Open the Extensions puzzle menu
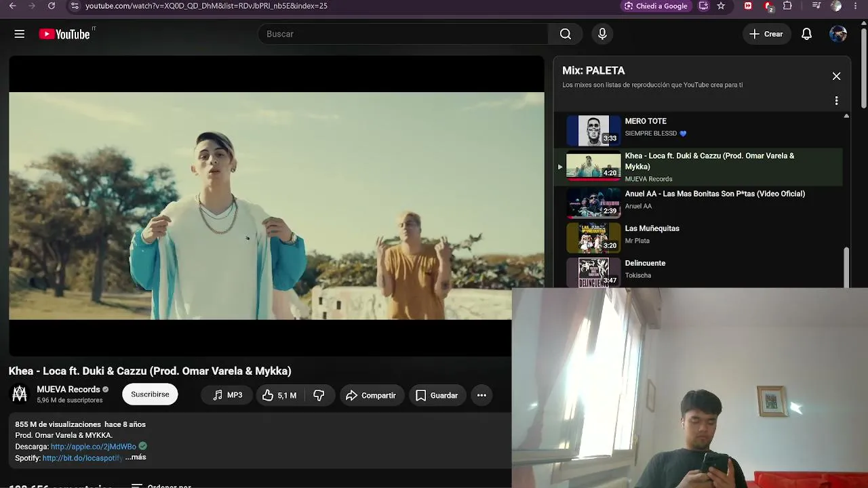This screenshot has height=488, width=868. click(787, 6)
